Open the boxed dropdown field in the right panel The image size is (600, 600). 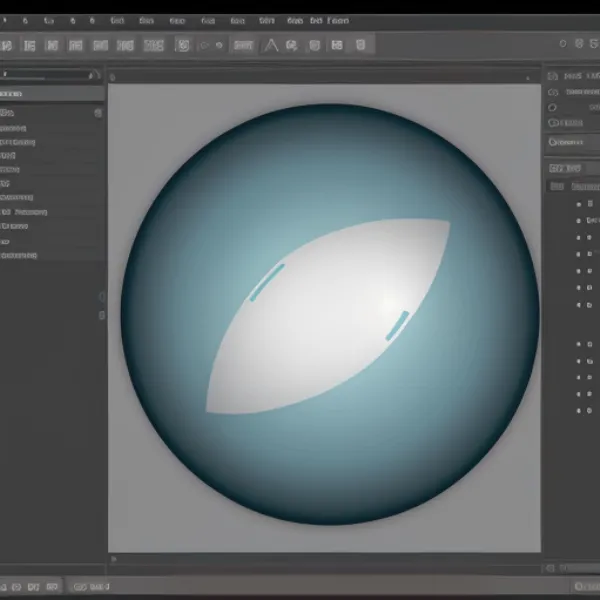[571, 142]
